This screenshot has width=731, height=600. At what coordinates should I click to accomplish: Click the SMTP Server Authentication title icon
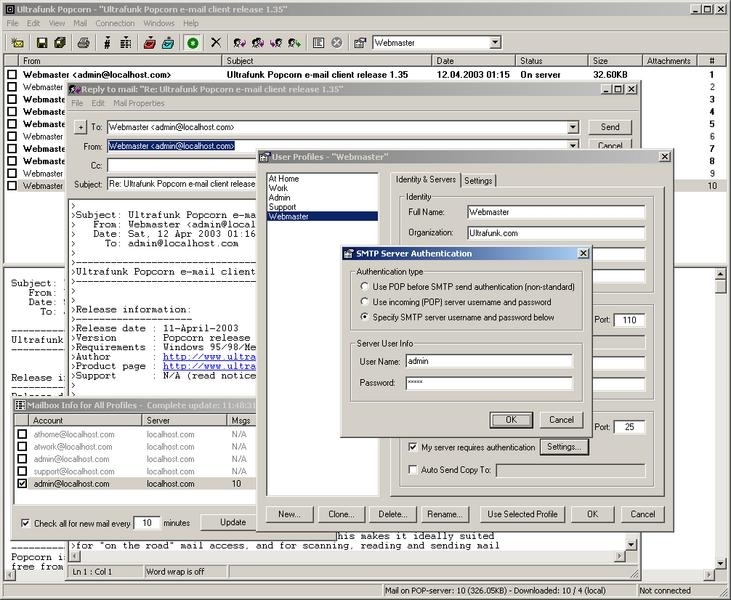348,254
